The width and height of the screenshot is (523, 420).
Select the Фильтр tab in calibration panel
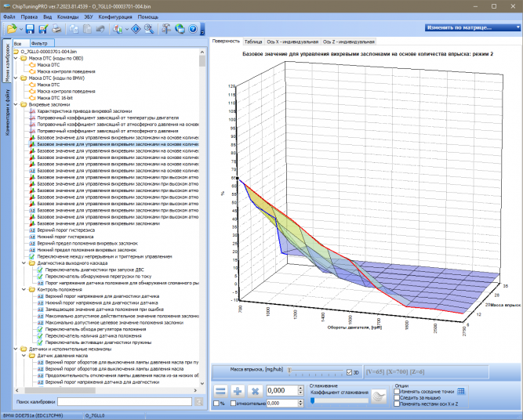coord(42,43)
